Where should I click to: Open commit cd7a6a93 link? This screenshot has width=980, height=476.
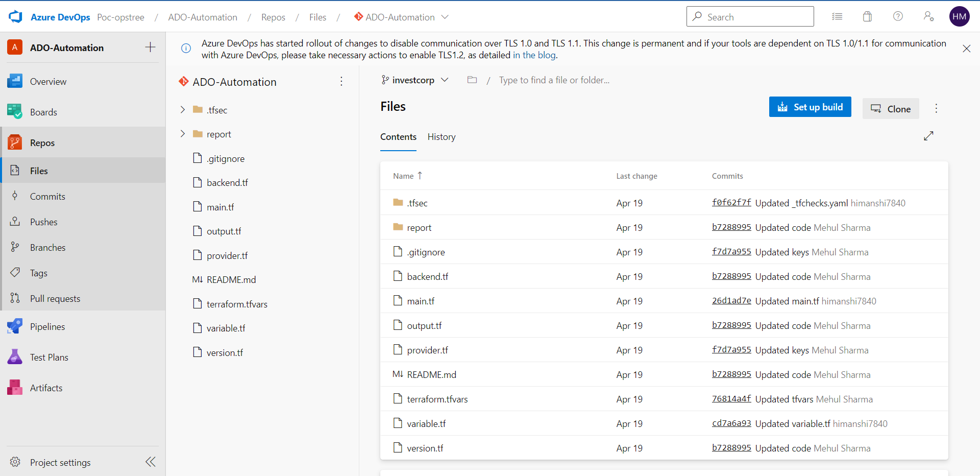click(x=731, y=423)
